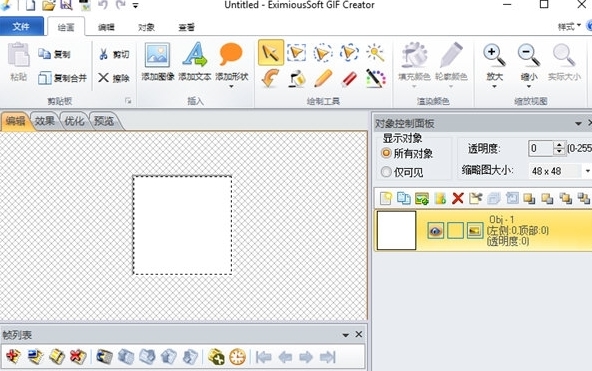This screenshot has width=592, height=371.
Task: Open the quick access toolbar customize arrow
Action: 136,6
